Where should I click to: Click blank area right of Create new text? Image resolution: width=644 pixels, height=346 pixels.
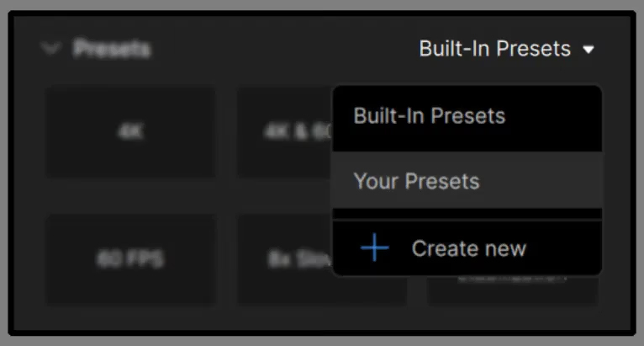[563, 248]
